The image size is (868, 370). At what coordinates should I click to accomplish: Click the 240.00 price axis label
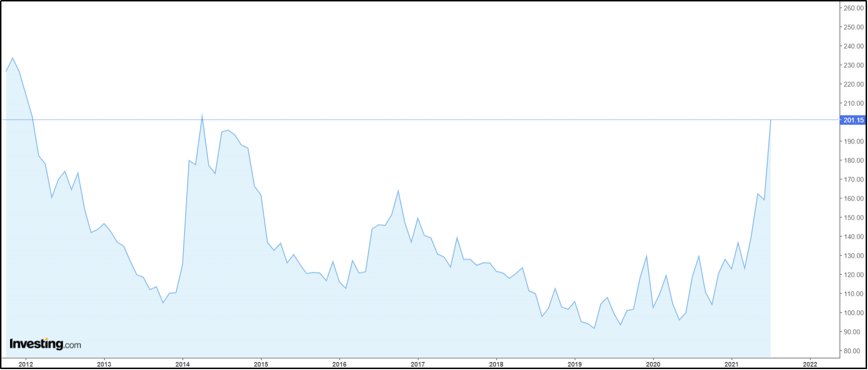(854, 46)
